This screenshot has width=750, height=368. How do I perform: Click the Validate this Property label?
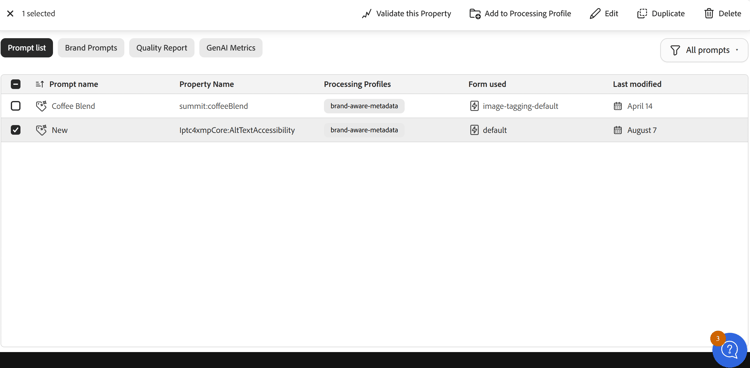pos(414,13)
